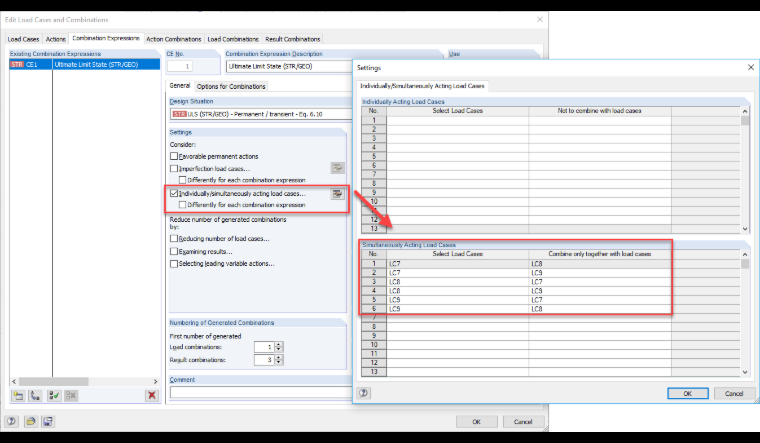
Task: Select Individually/Simultaneously Acting Load Cases tab
Action: pyautogui.click(x=422, y=86)
